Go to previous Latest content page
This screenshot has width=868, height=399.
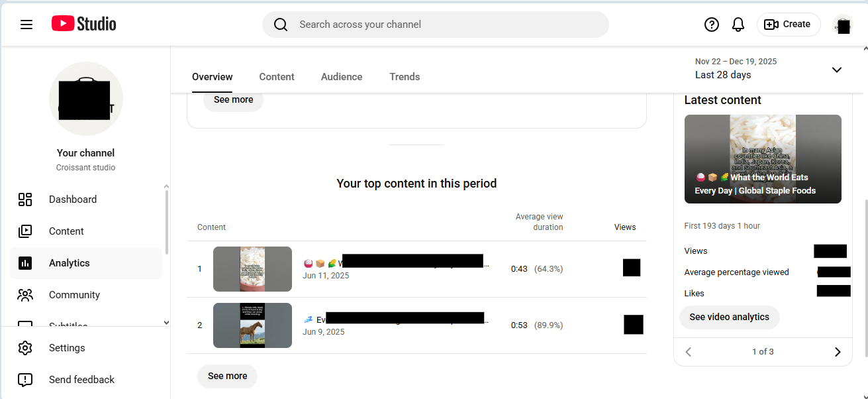[x=688, y=351]
